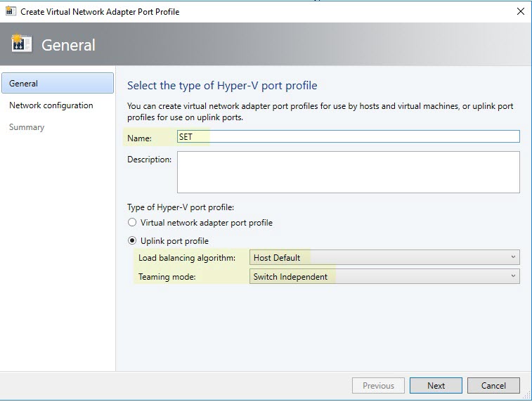Open the Network configuration page
The width and height of the screenshot is (532, 402).
pos(51,105)
